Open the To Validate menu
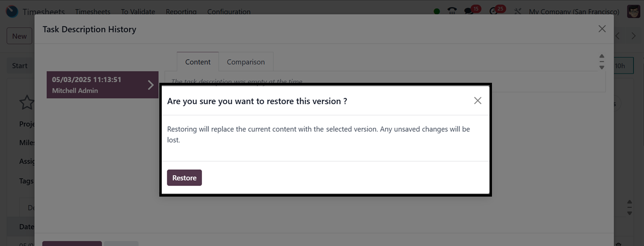Screen dimensions: 644x246 138,12
